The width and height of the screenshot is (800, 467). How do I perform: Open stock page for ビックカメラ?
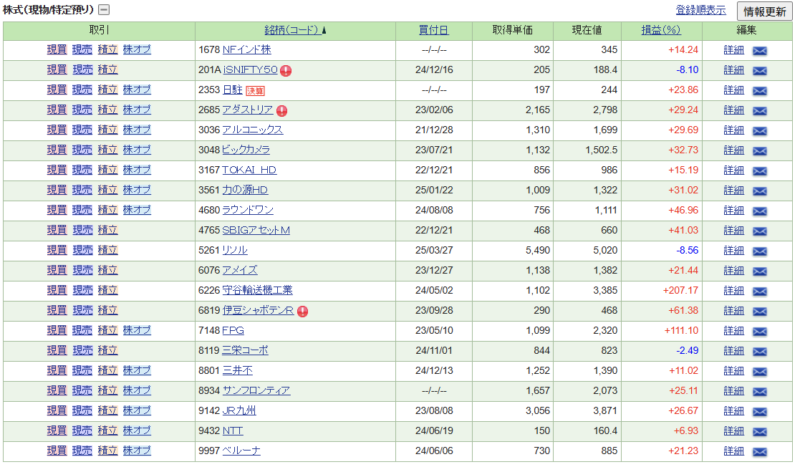[246, 150]
